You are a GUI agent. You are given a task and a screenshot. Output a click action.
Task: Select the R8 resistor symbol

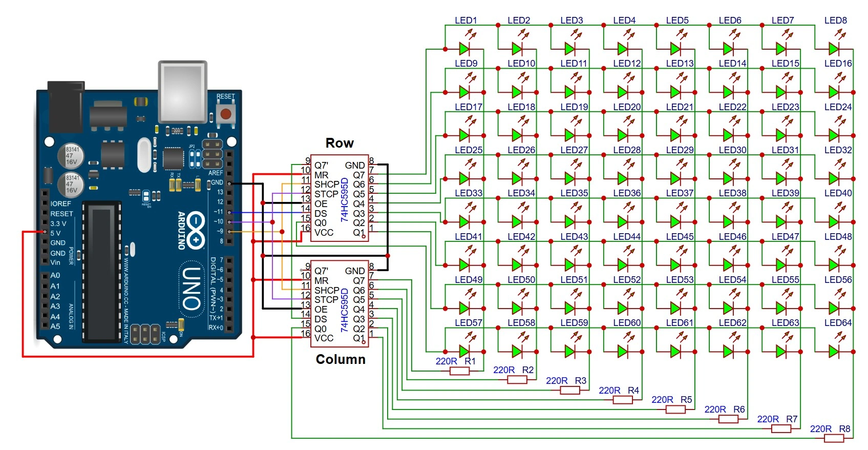pyautogui.click(x=834, y=438)
